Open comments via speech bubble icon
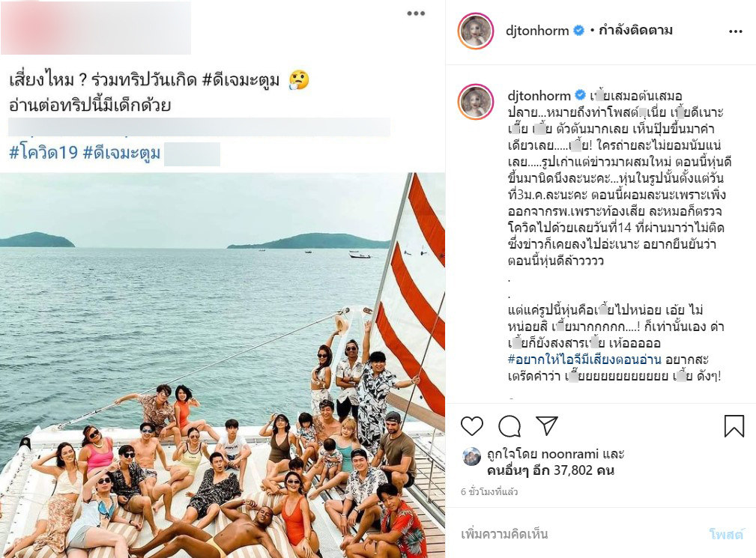The height and width of the screenshot is (558, 756). point(509,426)
